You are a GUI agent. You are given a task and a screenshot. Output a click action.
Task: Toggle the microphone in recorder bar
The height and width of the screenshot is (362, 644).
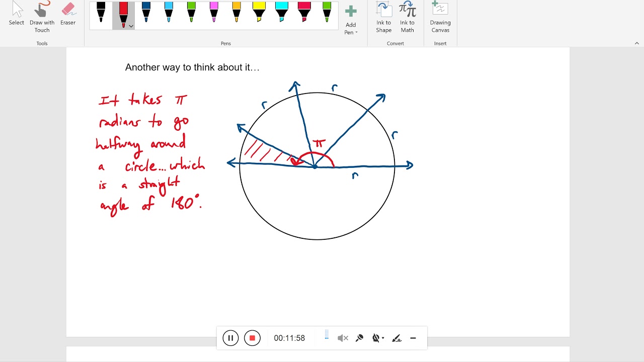(359, 338)
